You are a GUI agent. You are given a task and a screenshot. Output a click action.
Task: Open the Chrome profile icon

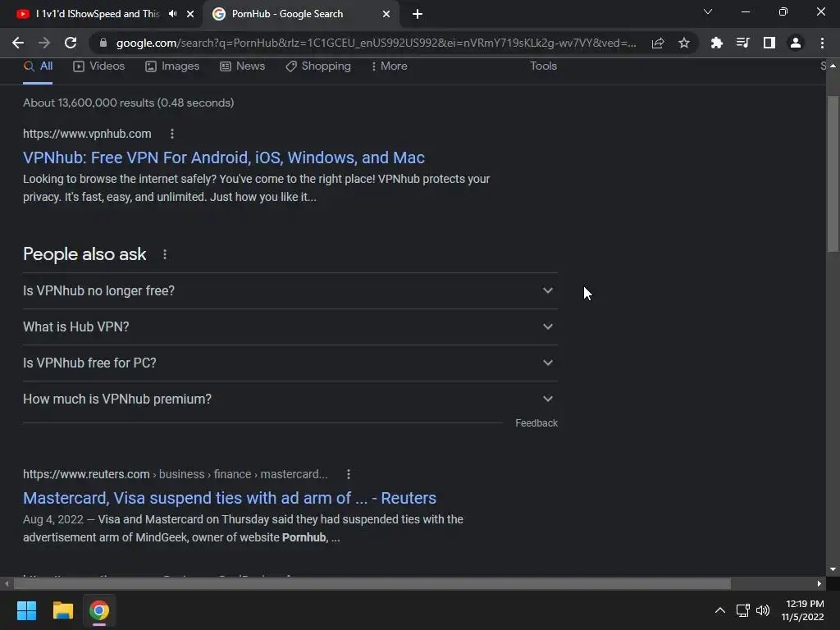[796, 43]
